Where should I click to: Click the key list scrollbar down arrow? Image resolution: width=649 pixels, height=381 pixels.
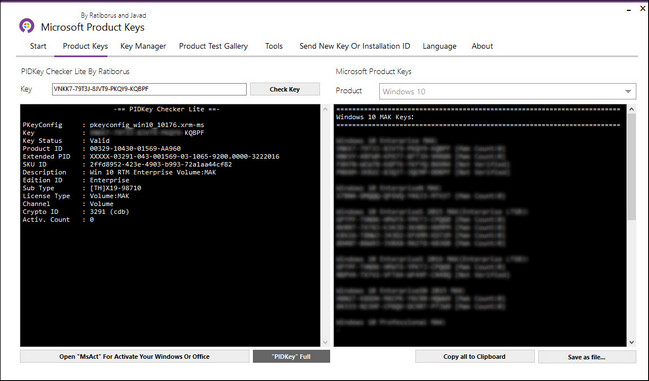coord(632,342)
